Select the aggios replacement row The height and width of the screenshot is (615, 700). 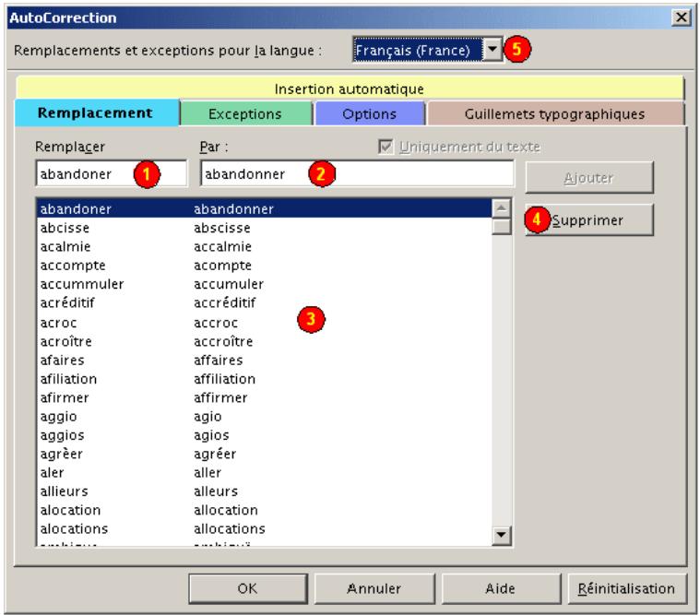[x=265, y=434]
